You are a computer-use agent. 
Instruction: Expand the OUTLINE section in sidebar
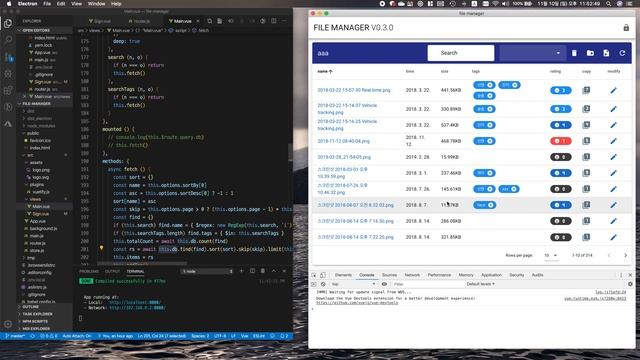(x=31, y=307)
